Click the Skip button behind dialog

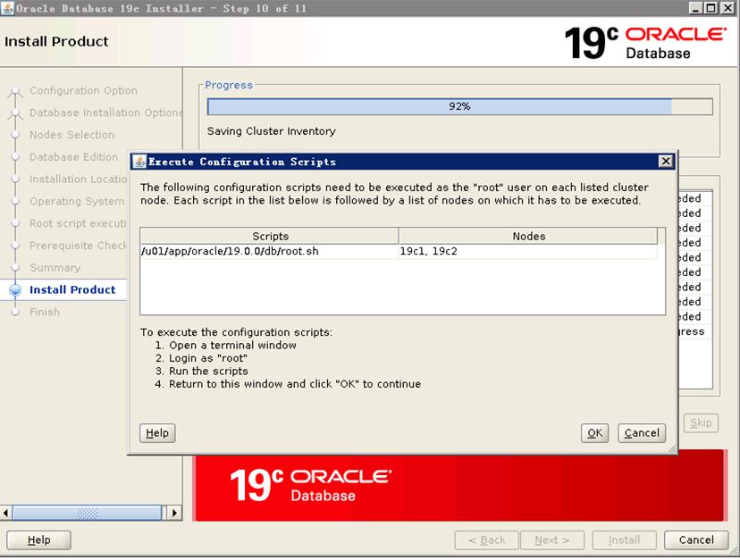pos(701,422)
